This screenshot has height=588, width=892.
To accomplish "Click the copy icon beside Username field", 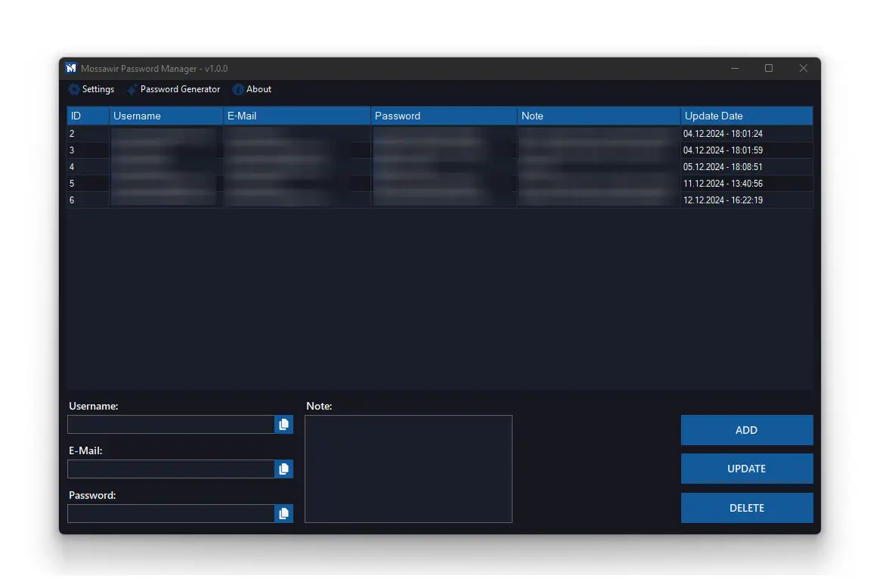I will (x=283, y=425).
